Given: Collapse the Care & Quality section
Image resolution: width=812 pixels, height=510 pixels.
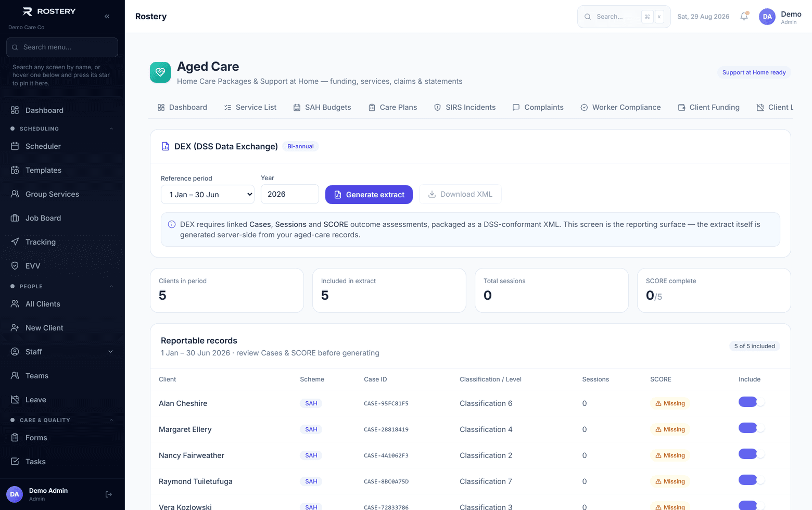Looking at the screenshot, I should click(x=62, y=420).
